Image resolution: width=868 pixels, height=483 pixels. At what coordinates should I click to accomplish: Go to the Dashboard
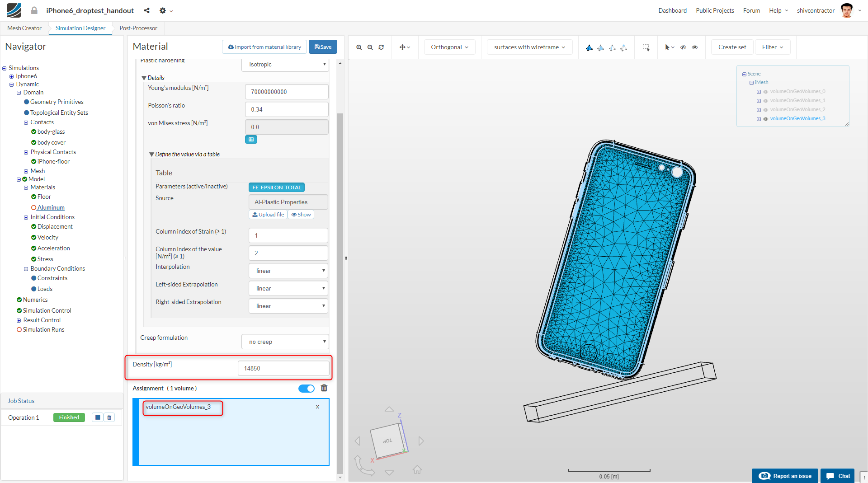tap(672, 10)
